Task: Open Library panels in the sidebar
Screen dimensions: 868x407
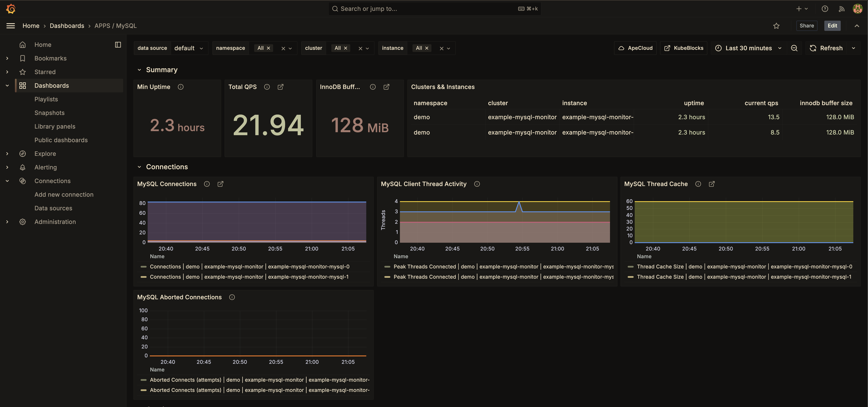Action: pyautogui.click(x=55, y=127)
